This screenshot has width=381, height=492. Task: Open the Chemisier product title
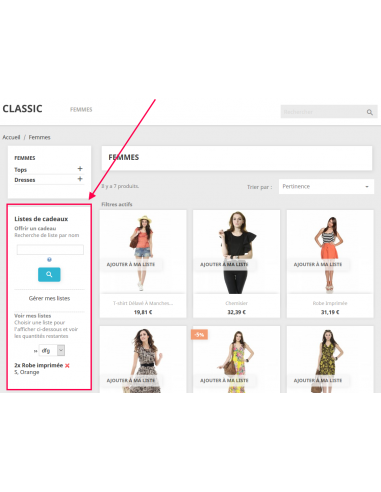click(x=236, y=303)
